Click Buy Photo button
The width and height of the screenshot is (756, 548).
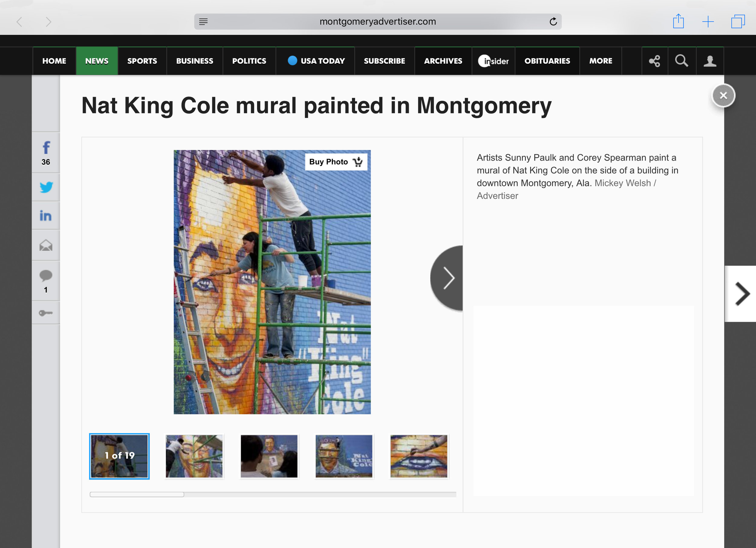[336, 162]
